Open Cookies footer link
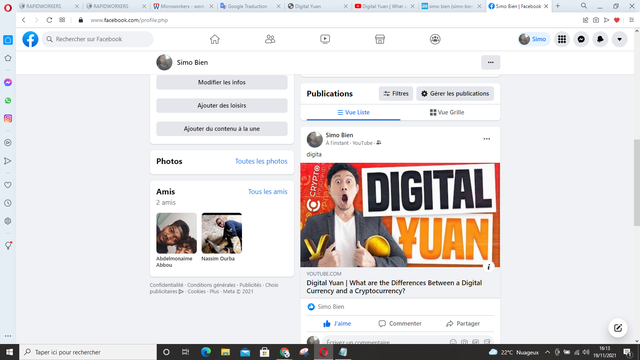640x360 pixels. point(196,291)
